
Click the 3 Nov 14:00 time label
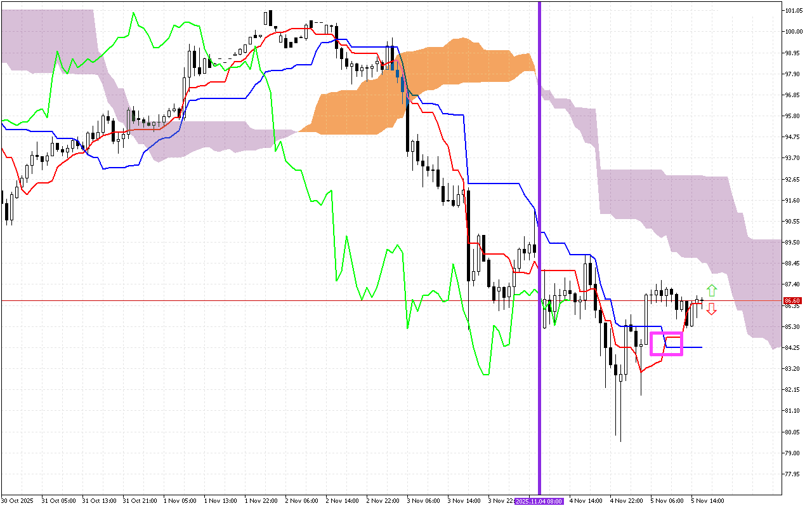click(463, 501)
